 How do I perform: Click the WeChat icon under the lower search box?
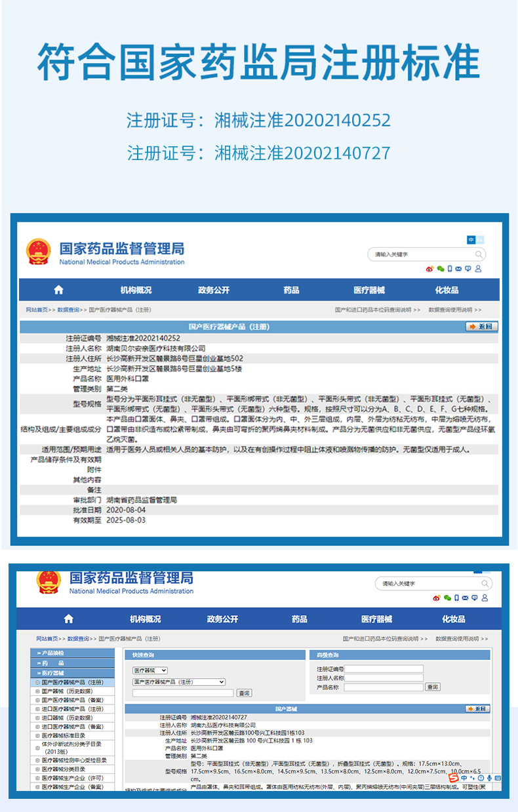click(x=447, y=598)
